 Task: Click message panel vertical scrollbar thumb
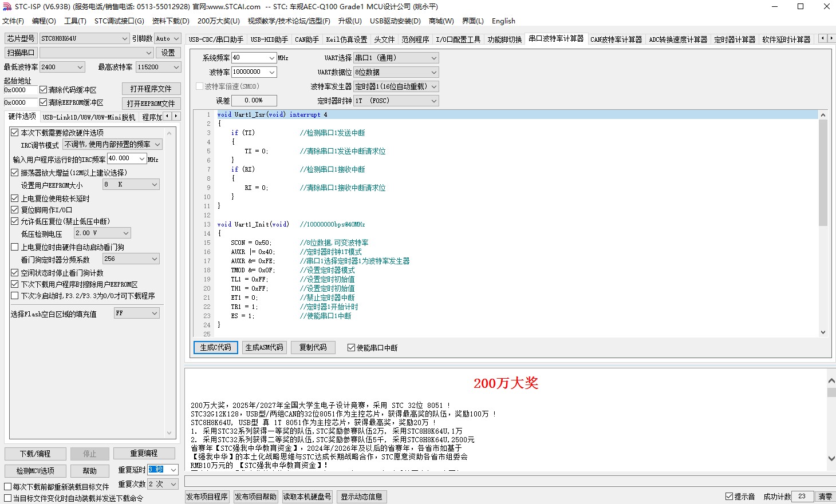(x=831, y=392)
